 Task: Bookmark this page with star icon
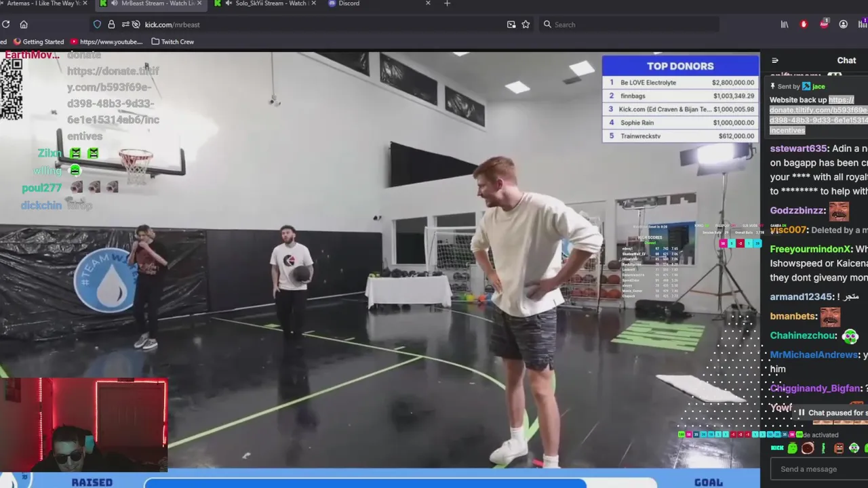[526, 24]
